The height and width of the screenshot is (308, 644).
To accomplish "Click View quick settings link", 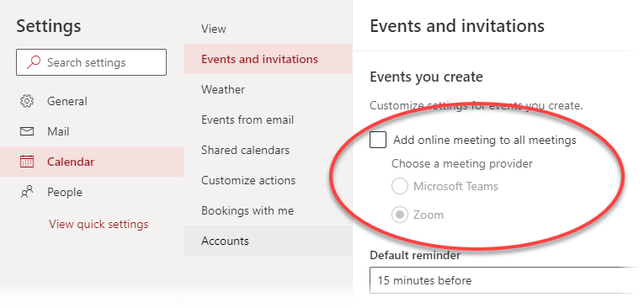I will click(x=98, y=224).
